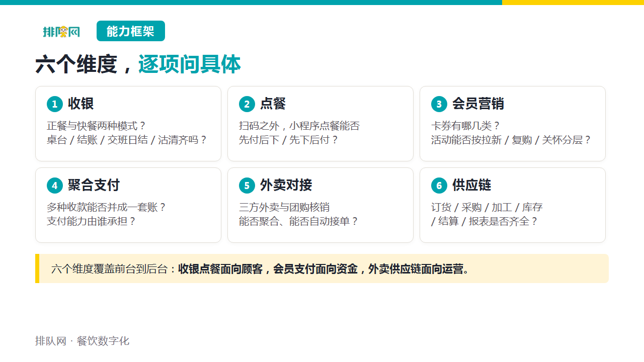Image resolution: width=644 pixels, height=362 pixels.
Task: Click the number 6 circle badge beside 供应链
Action: coord(439,186)
